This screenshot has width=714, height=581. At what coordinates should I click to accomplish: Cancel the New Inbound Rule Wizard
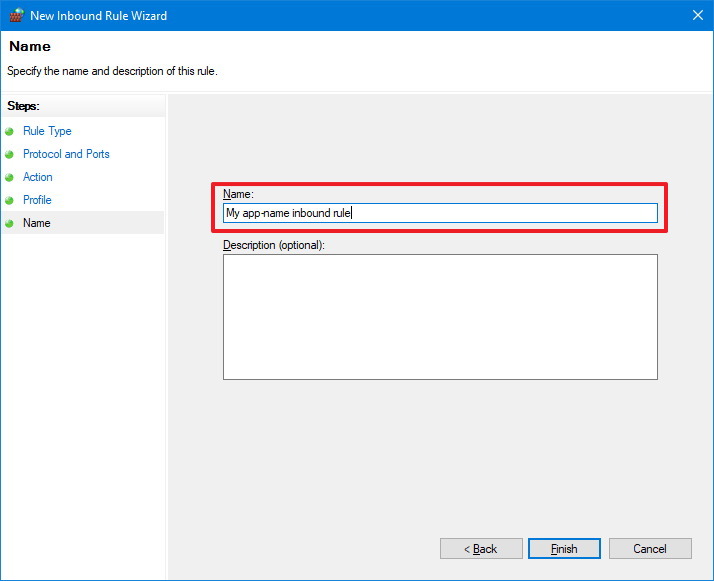pyautogui.click(x=650, y=549)
